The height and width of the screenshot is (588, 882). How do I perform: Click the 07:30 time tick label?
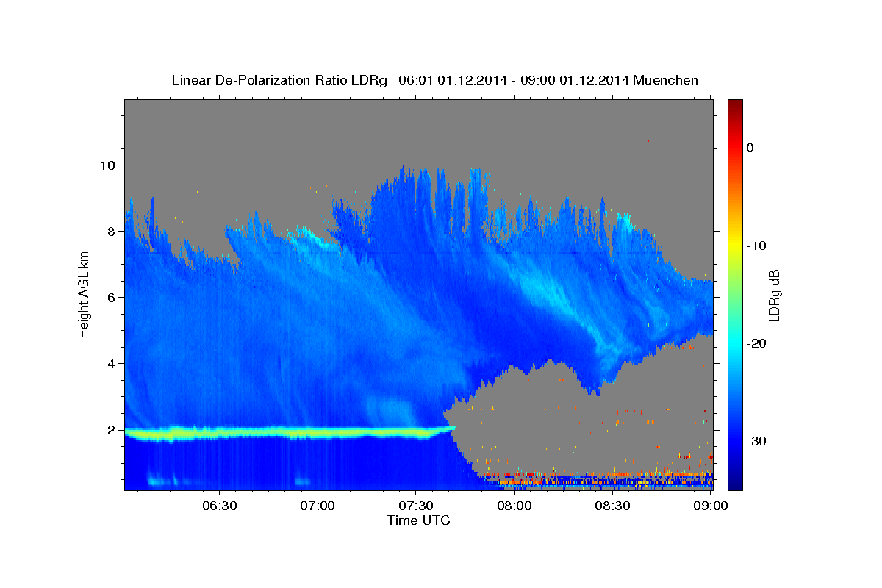coord(415,506)
